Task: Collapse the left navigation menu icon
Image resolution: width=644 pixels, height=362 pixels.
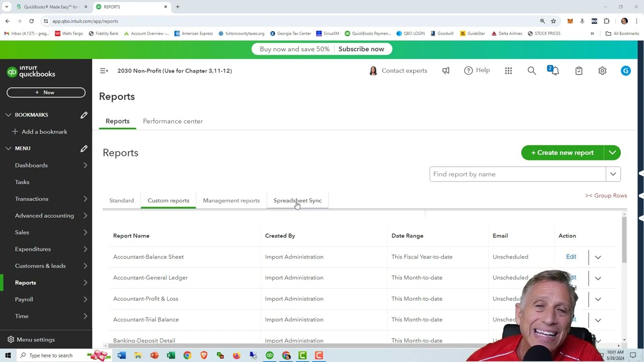Action: 104,71
